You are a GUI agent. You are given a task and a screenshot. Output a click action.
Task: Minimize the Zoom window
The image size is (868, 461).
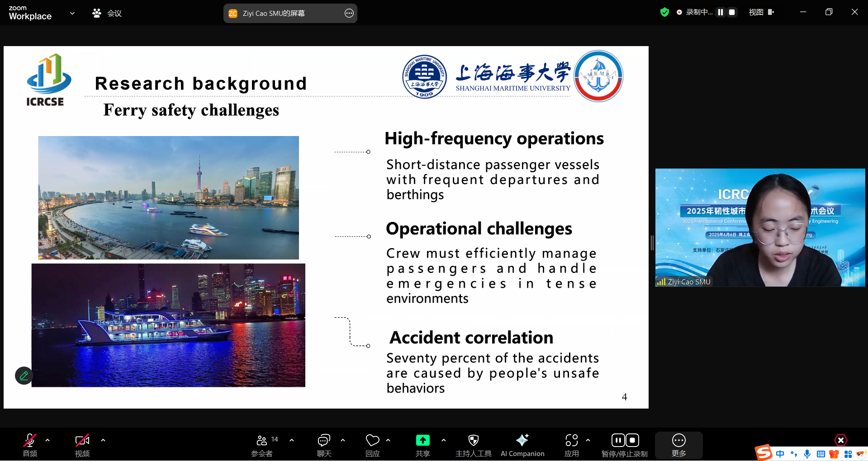click(x=803, y=12)
